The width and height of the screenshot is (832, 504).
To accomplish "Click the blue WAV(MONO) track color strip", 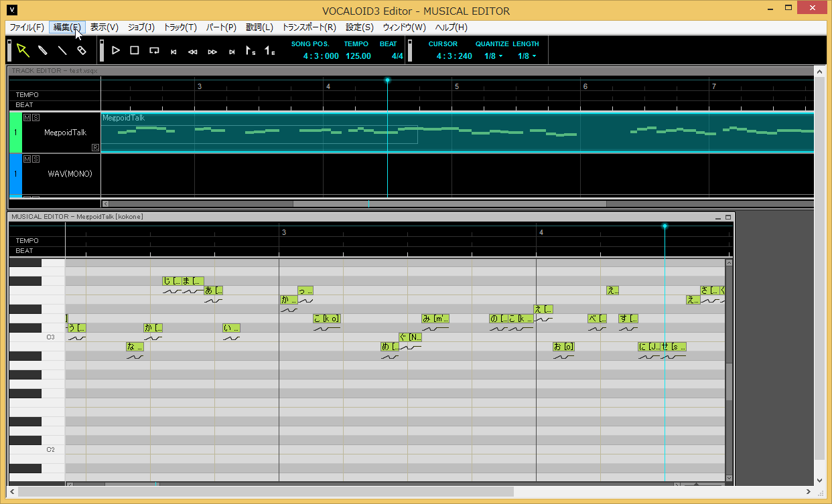I will [x=15, y=174].
